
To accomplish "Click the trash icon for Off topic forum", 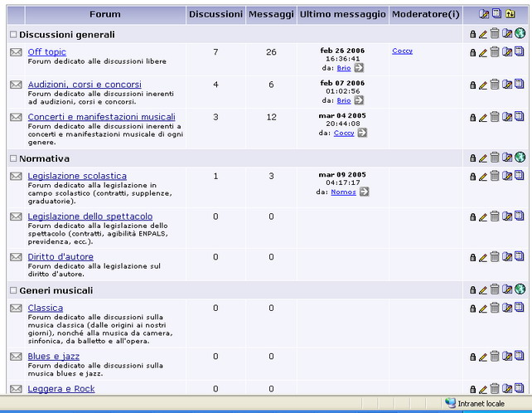I will [495, 51].
